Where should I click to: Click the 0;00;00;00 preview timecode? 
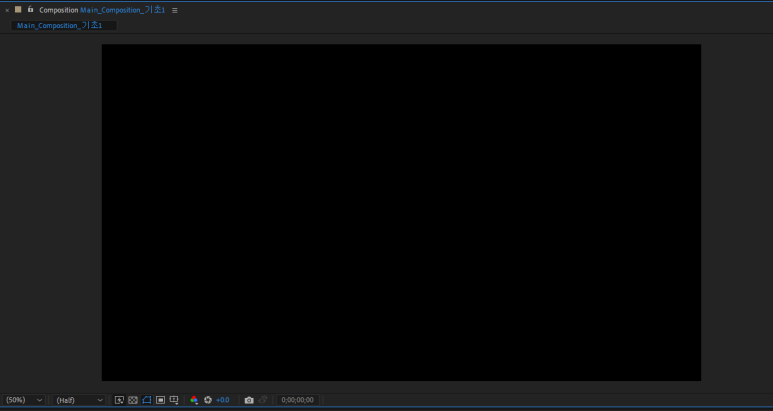pyautogui.click(x=297, y=400)
